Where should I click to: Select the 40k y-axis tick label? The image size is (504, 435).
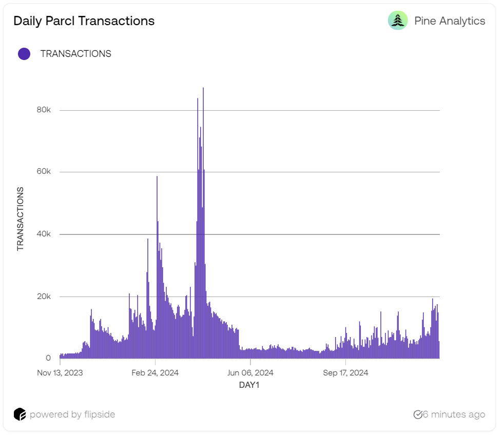(x=43, y=234)
